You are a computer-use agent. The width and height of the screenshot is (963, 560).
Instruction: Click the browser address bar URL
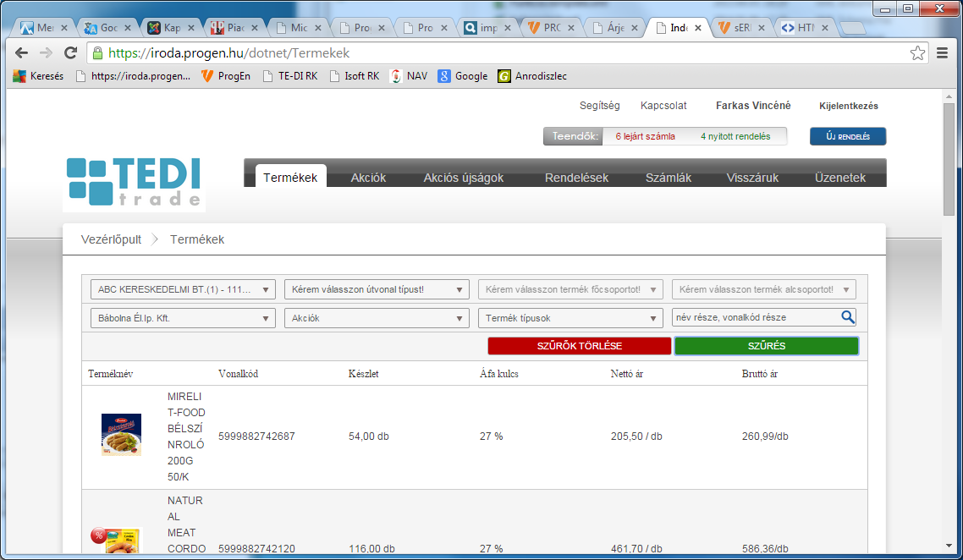(229, 53)
